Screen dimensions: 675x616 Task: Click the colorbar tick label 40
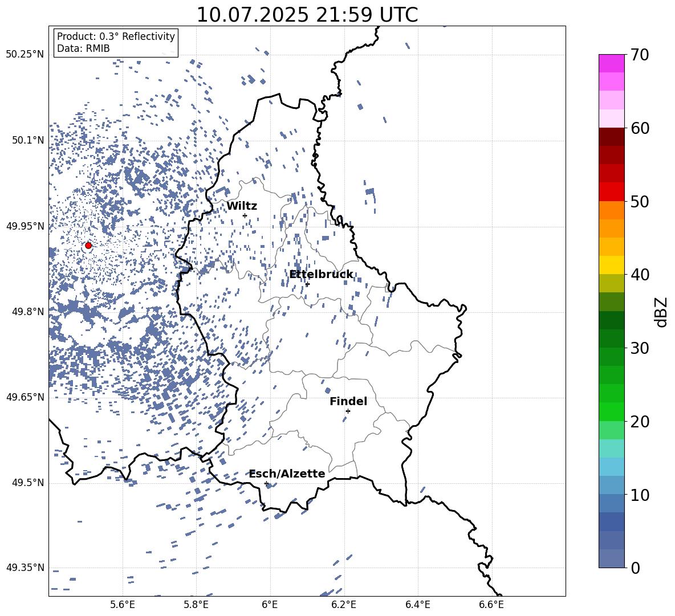(640, 275)
